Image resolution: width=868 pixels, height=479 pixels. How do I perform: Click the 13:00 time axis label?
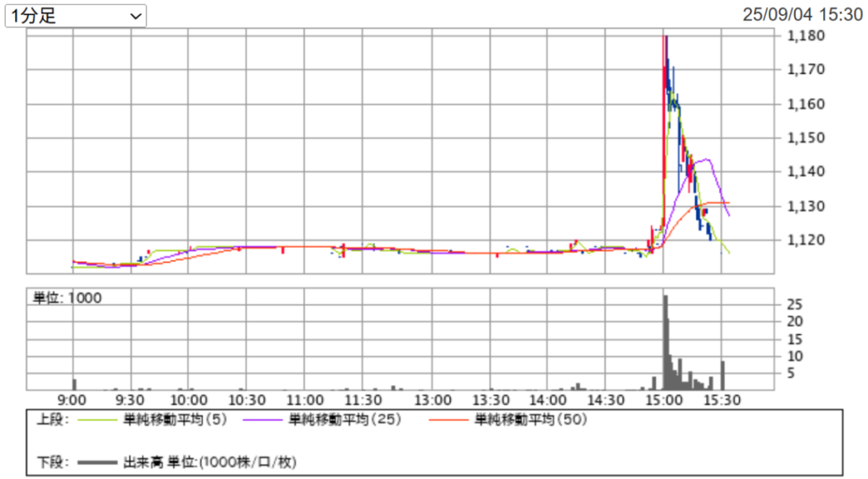[x=433, y=400]
